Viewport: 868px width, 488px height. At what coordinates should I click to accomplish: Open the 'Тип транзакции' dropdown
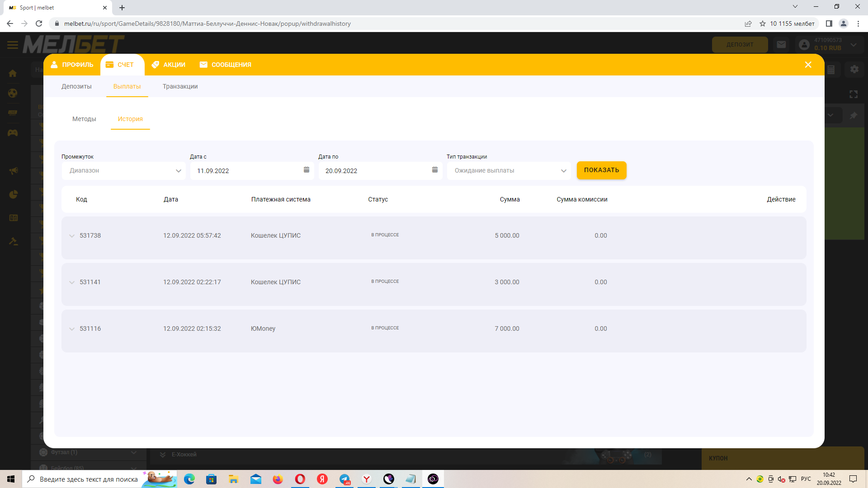509,171
